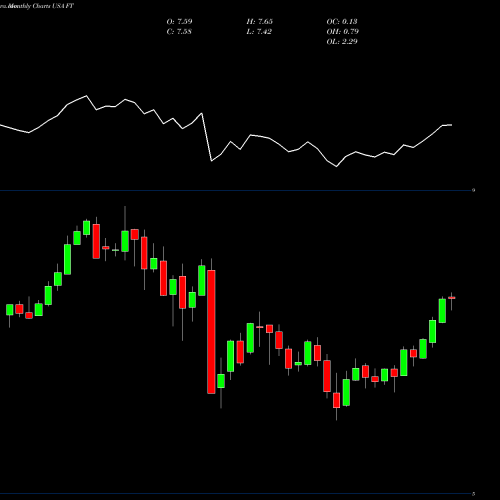The image size is (500, 500).
Task: Select the low value 'L: 7.42'
Action: (259, 31)
